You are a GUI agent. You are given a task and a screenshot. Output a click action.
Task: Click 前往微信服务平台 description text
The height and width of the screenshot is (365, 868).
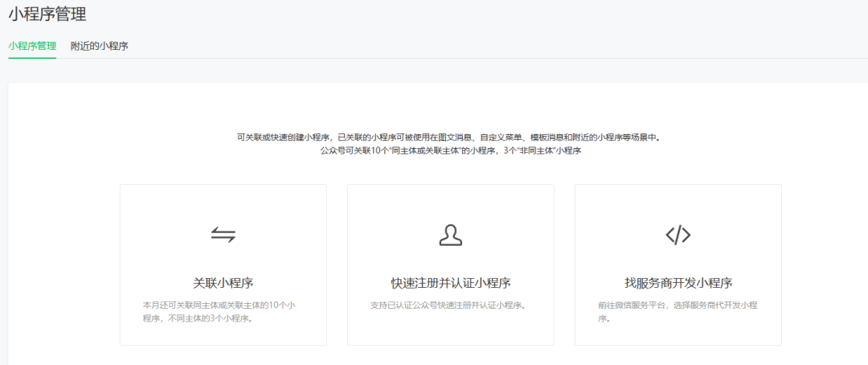click(678, 312)
